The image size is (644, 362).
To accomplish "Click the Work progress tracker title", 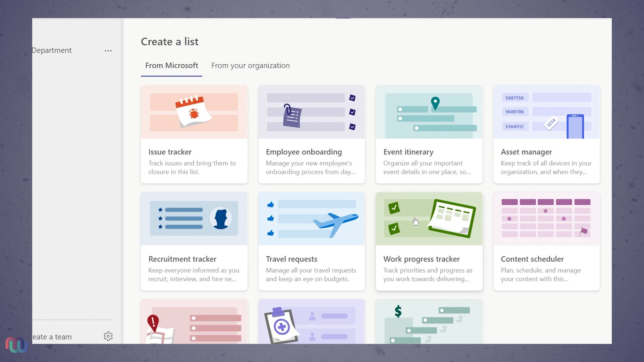I will [x=421, y=259].
